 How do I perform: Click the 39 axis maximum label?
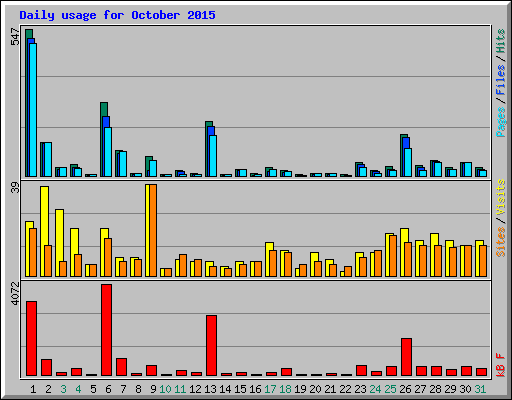point(15,188)
